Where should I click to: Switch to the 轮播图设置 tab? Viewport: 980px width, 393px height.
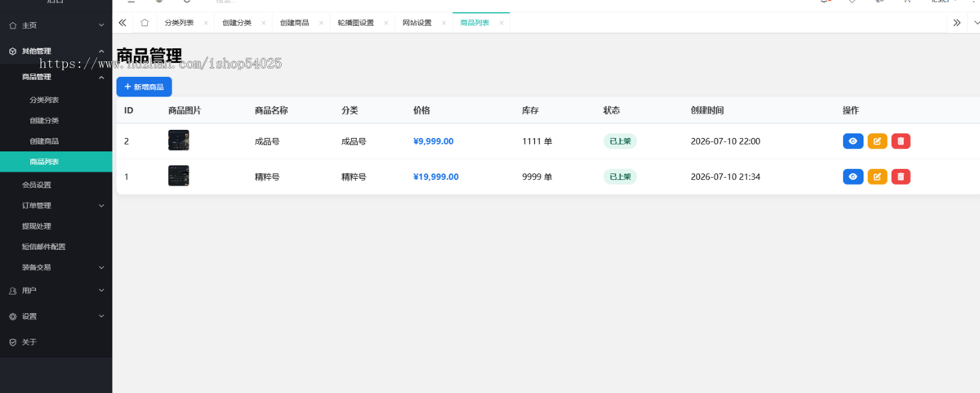(355, 23)
